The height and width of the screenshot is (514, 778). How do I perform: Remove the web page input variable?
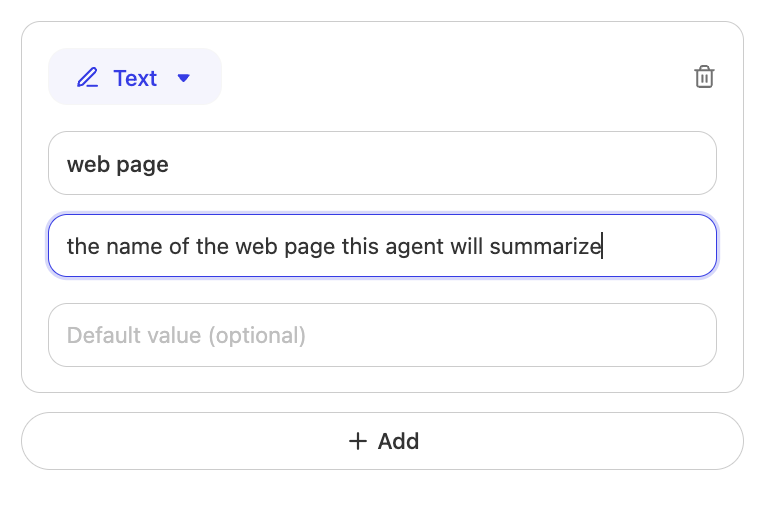[704, 77]
